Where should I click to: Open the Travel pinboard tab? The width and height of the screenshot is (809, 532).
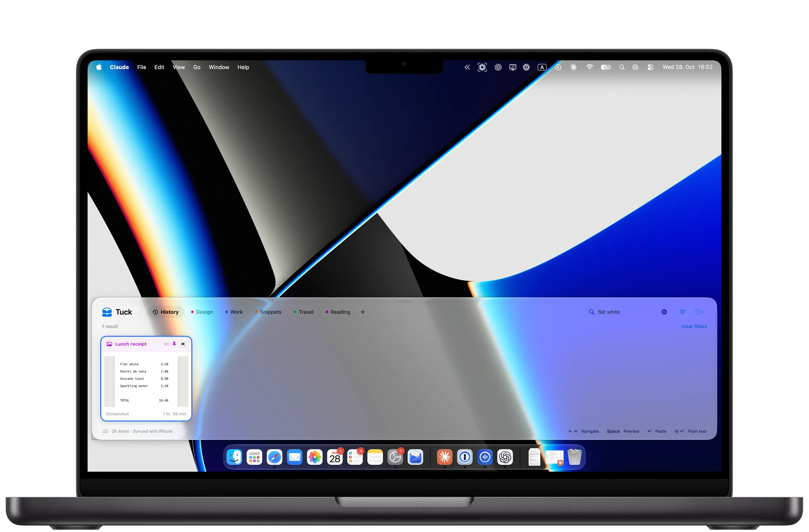coord(303,312)
